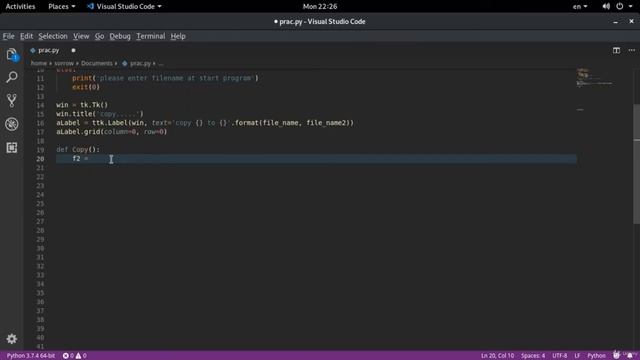Click line number 14 in the gutter

40,105
